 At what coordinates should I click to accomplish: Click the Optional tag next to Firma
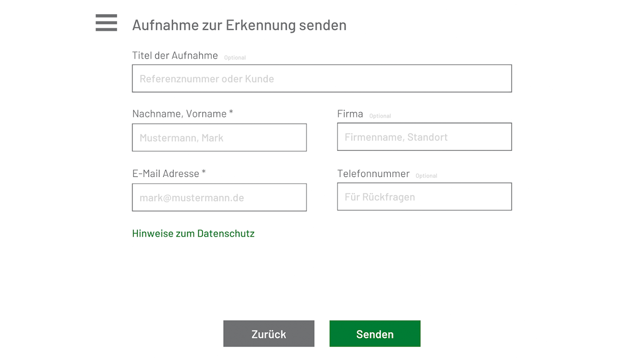[380, 116]
